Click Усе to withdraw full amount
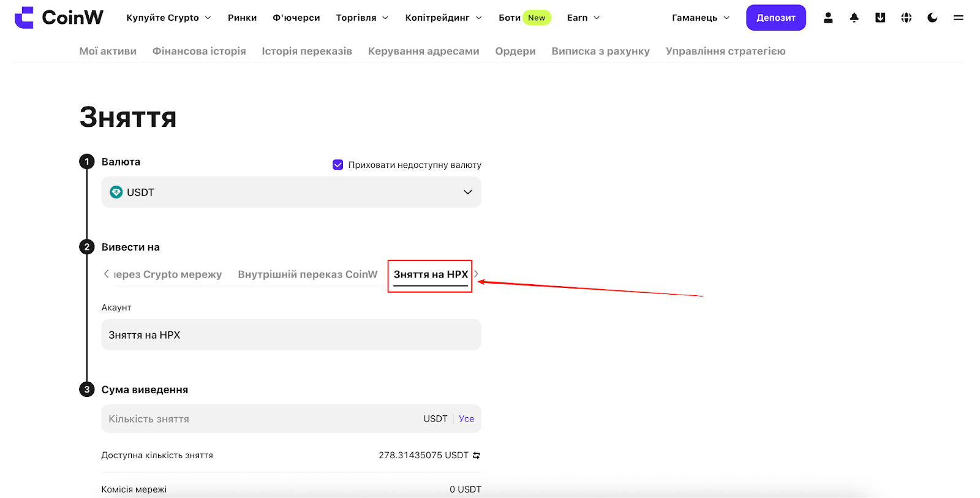Screen dimensions: 980x498 (466, 419)
